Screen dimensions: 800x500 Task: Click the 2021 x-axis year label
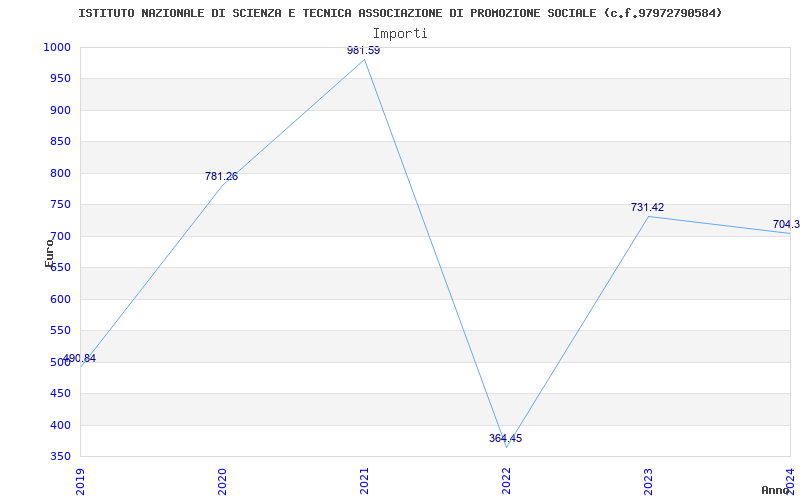(364, 482)
